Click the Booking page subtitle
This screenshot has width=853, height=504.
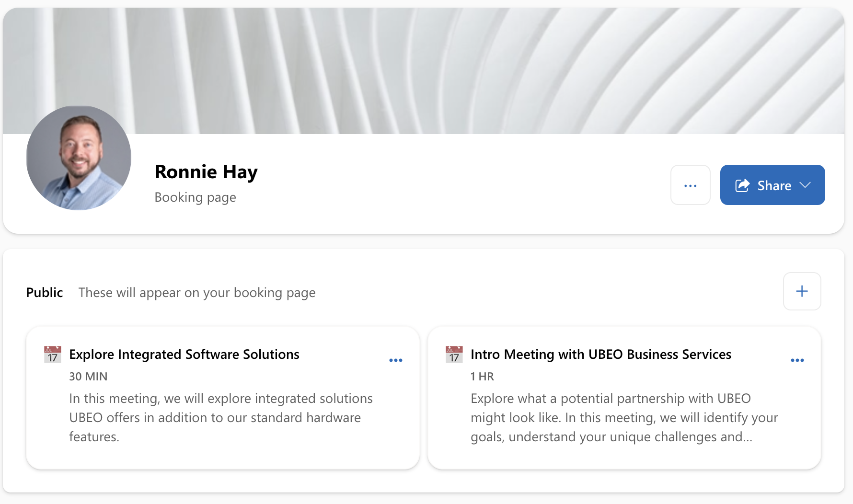195,197
